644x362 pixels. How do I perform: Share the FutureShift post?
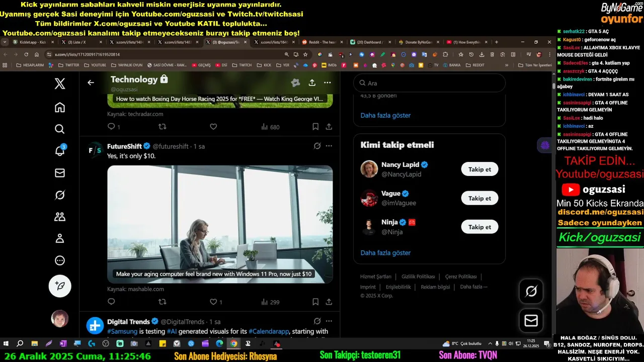tap(329, 302)
